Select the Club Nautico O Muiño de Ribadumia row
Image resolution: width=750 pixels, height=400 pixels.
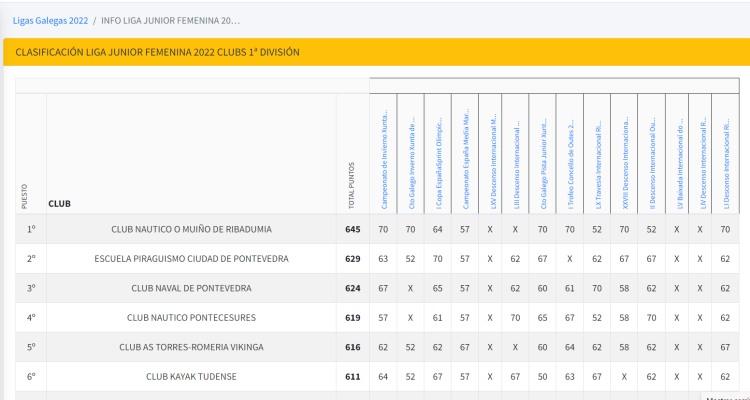pos(377,229)
